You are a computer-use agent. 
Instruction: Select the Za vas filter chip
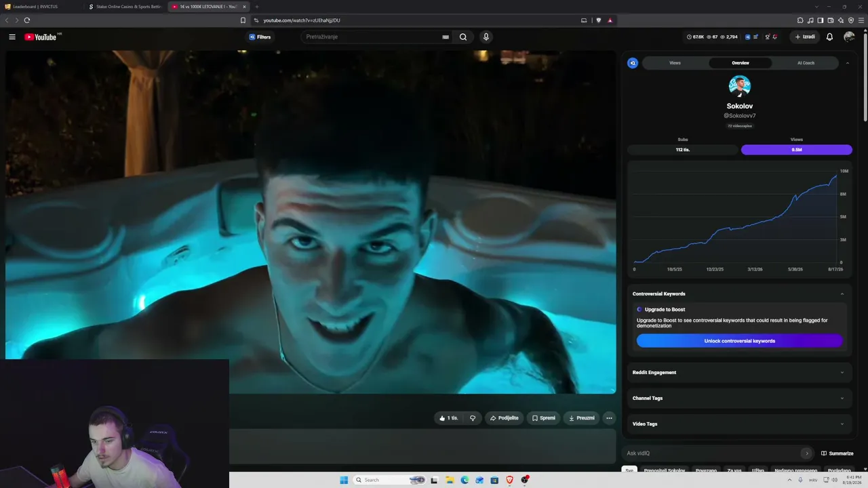click(x=734, y=470)
